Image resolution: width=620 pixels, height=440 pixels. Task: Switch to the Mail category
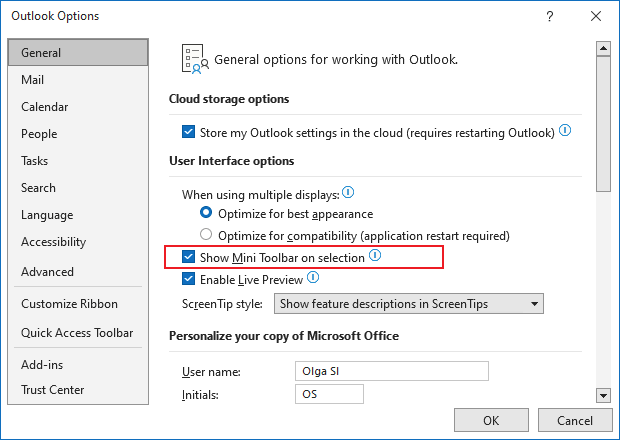[78, 80]
